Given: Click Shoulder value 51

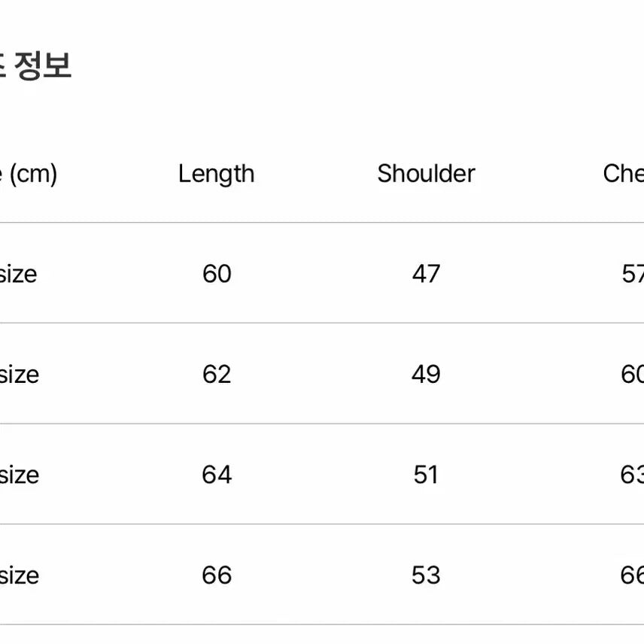Looking at the screenshot, I should [x=426, y=475].
